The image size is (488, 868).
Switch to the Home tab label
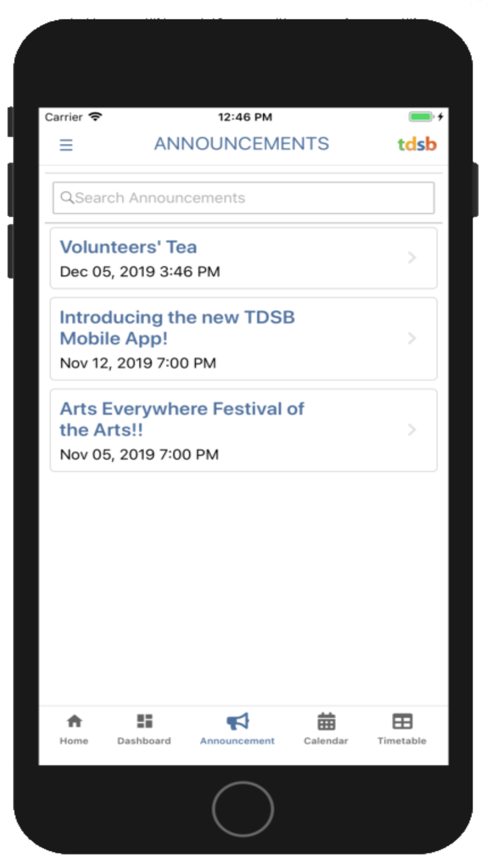(x=74, y=741)
